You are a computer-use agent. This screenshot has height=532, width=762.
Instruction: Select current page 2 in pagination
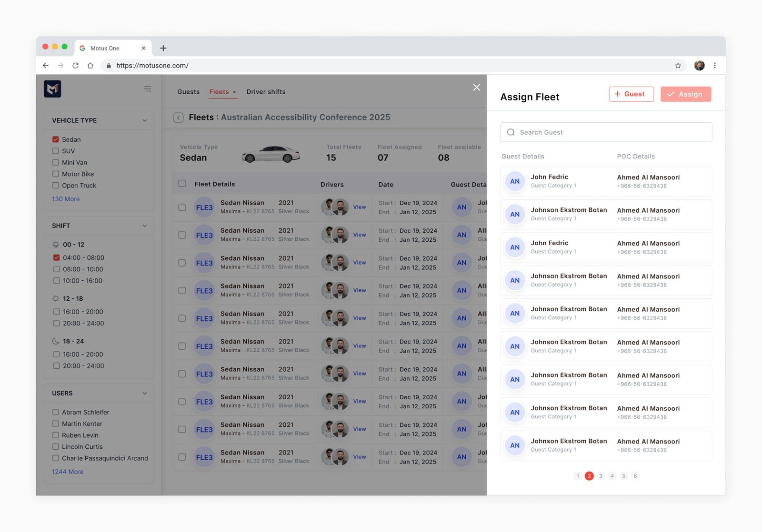(589, 476)
